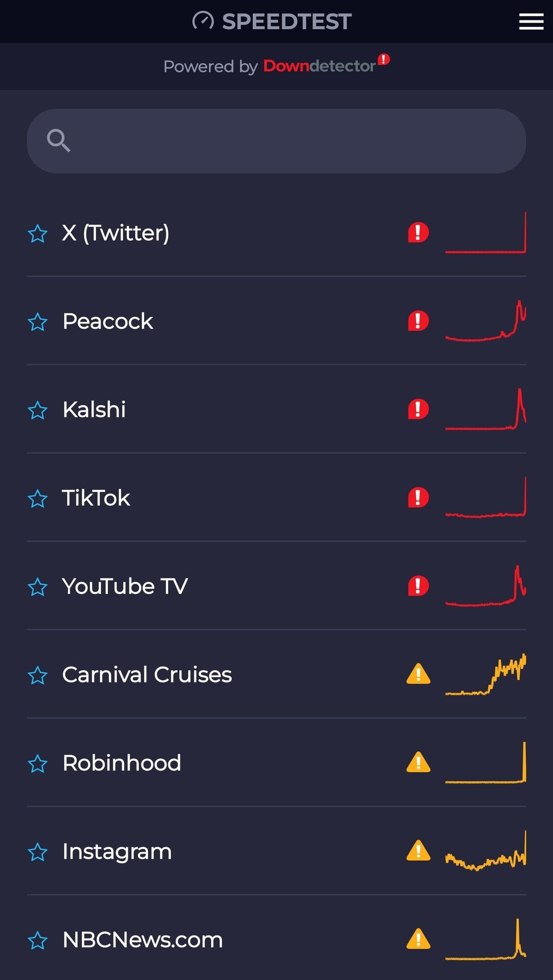The image size is (553, 980).
Task: Toggle the Peacock favorite star
Action: point(38,322)
